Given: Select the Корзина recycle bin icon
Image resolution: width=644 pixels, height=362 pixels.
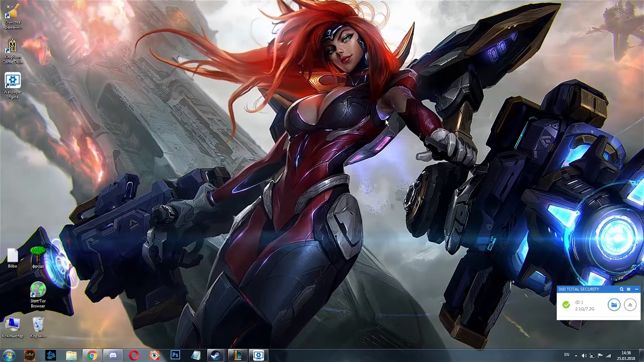Looking at the screenshot, I should (x=38, y=327).
